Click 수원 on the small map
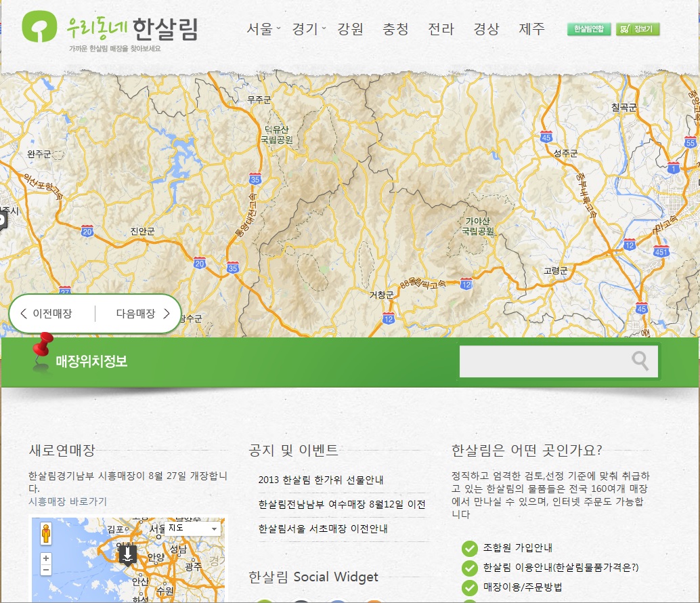 pos(165,591)
